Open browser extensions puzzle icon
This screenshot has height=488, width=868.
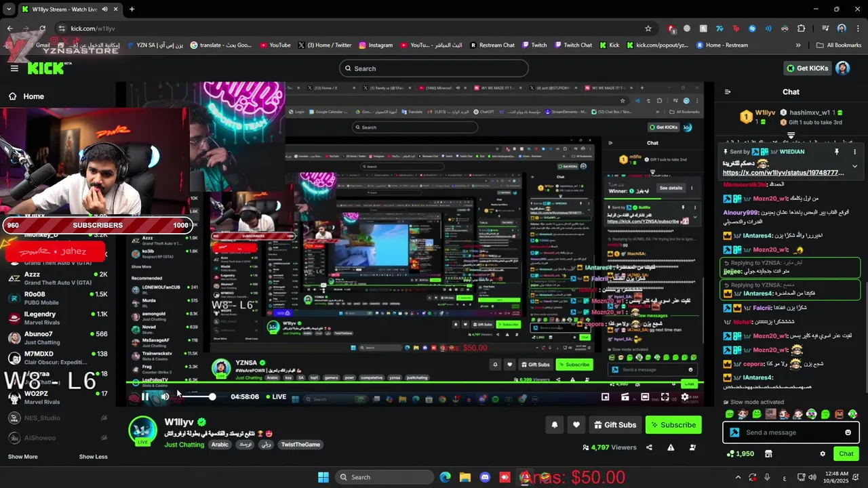(802, 28)
